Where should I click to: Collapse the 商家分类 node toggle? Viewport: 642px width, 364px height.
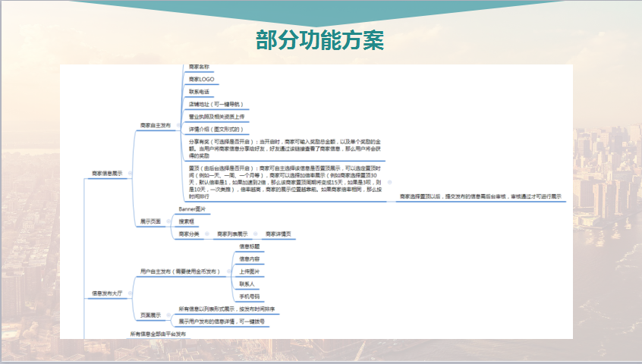pos(208,234)
